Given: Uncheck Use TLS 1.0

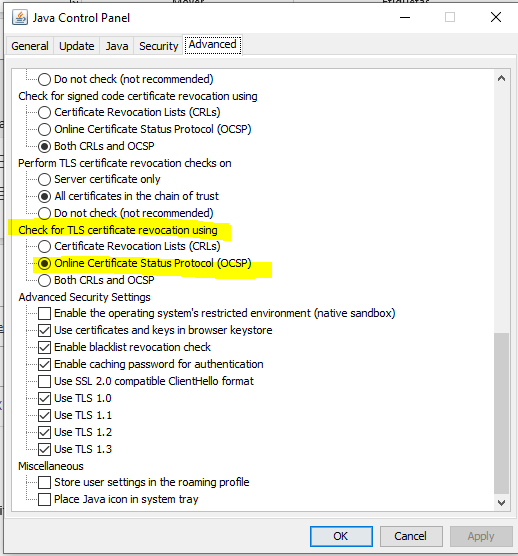Looking at the screenshot, I should [44, 398].
